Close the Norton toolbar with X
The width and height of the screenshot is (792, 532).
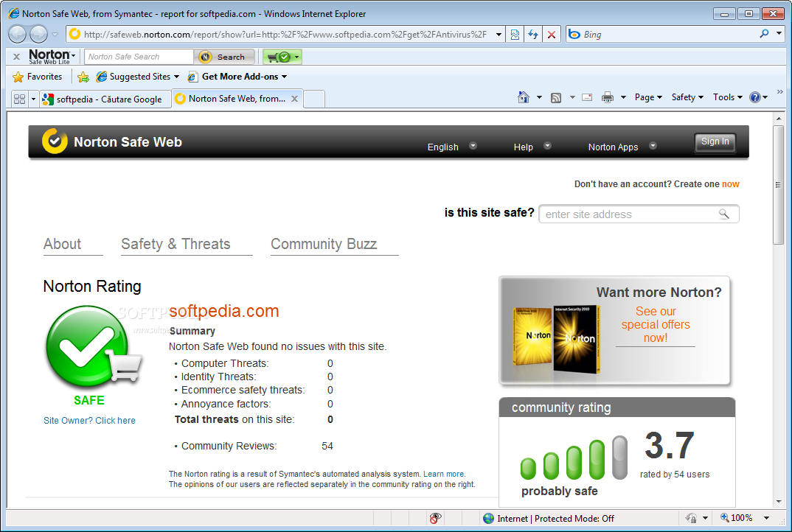click(17, 57)
